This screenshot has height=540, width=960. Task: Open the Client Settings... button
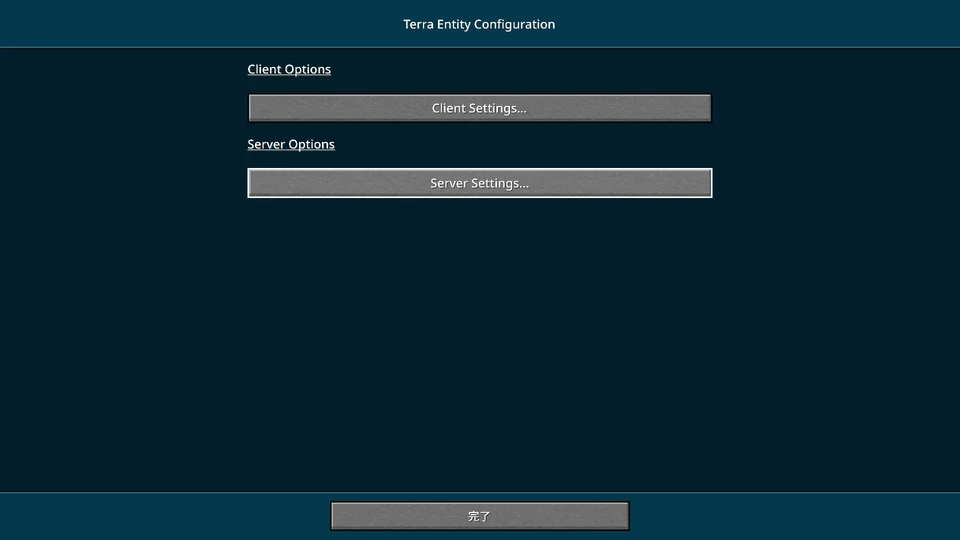(x=479, y=108)
